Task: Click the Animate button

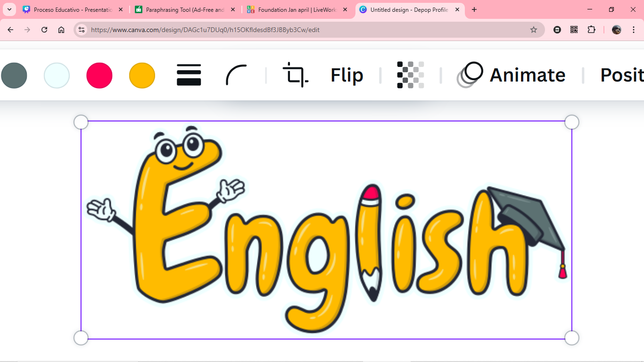Action: [512, 75]
